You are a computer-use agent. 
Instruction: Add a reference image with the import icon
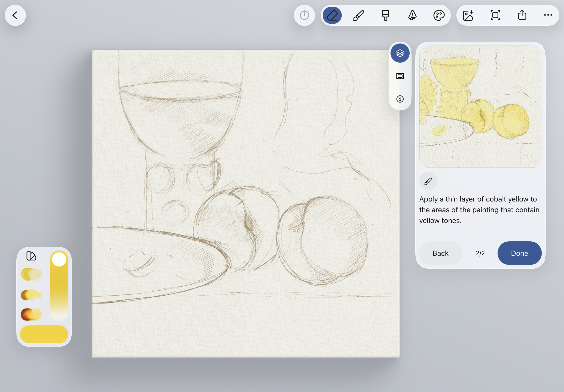[x=468, y=16]
